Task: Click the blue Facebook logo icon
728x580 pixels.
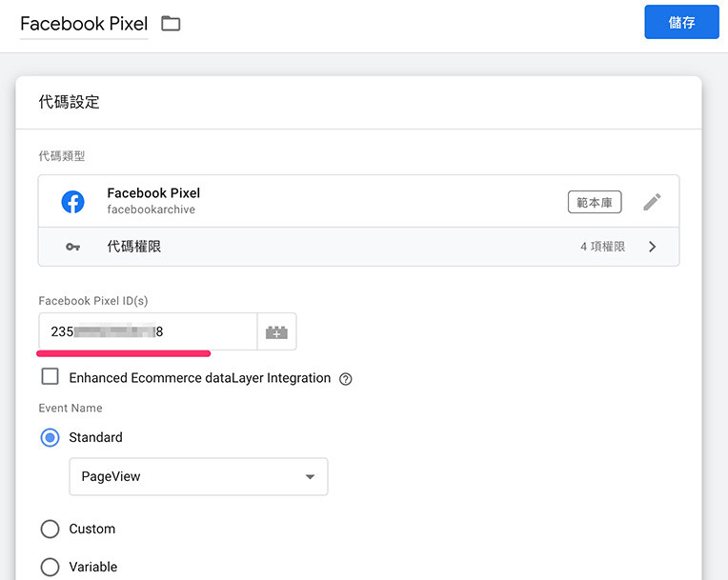Action: point(72,201)
